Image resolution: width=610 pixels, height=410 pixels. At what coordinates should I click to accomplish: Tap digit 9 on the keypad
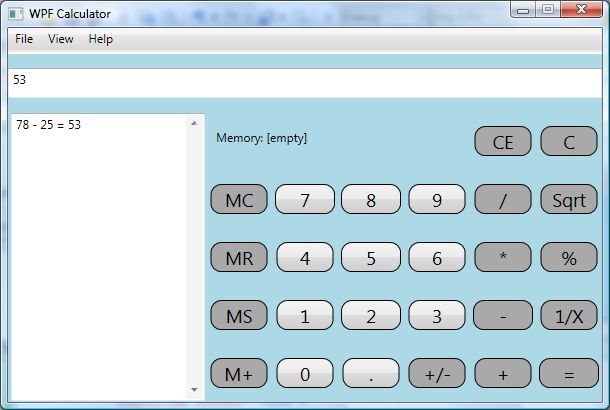(x=437, y=199)
